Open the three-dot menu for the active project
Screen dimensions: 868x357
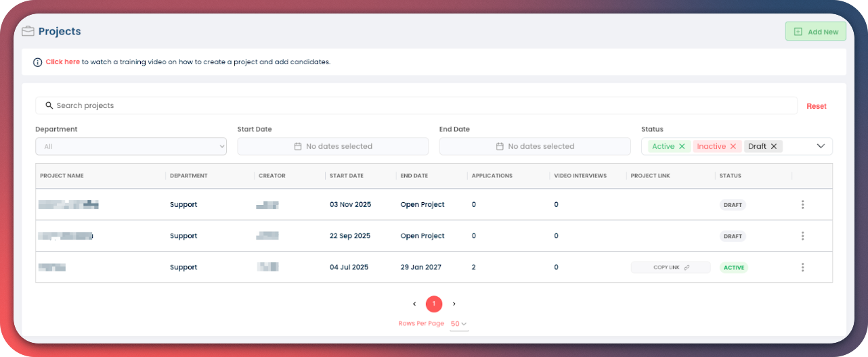(x=802, y=267)
